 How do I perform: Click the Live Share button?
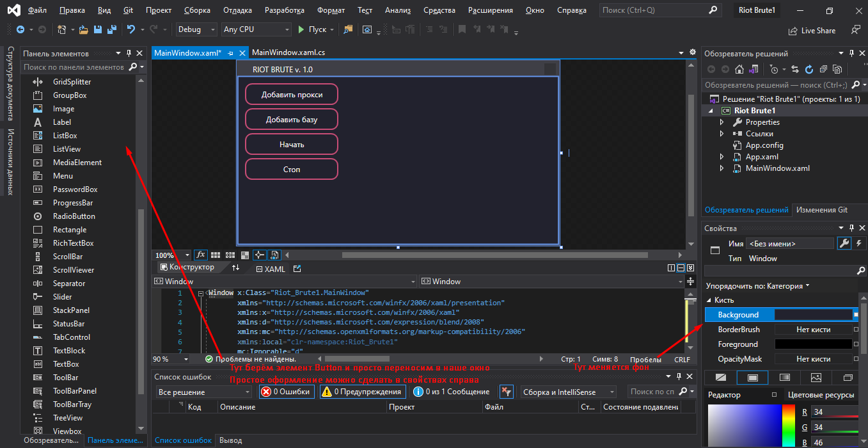click(x=812, y=30)
